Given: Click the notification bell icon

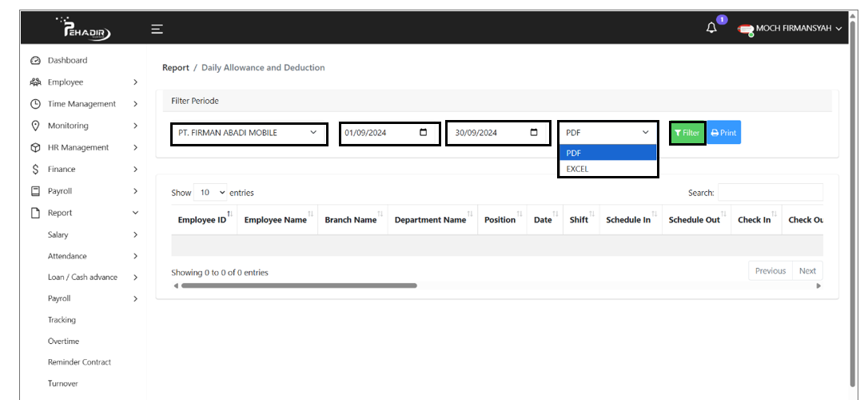Looking at the screenshot, I should click(x=711, y=29).
